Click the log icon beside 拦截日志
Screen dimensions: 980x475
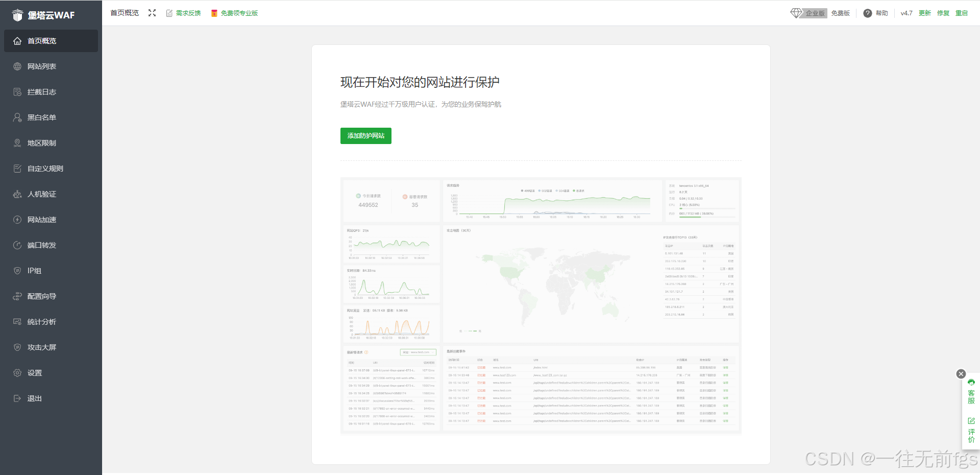coord(17,92)
